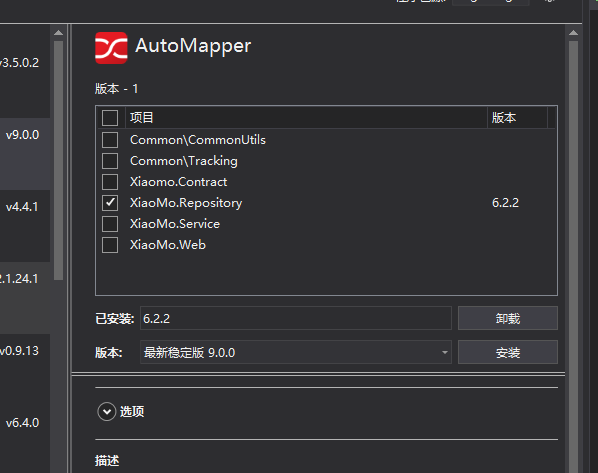Click the details pane scrollbar up arrow
Screen dimensions: 598x473
573,33
